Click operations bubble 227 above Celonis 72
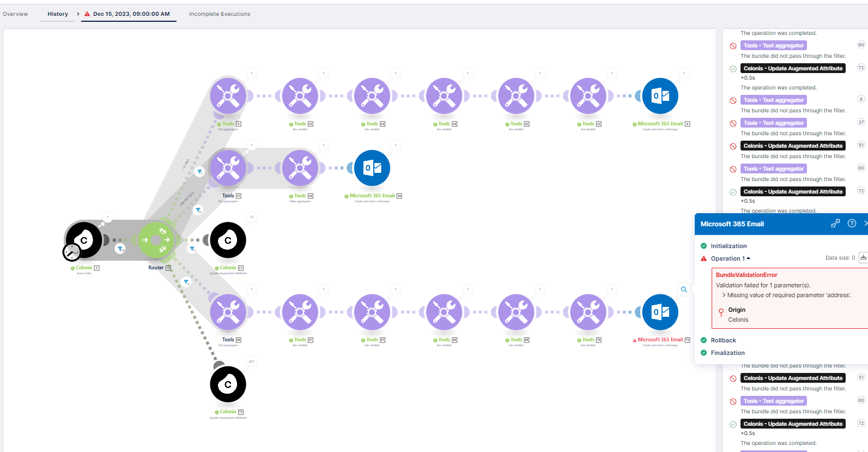The height and width of the screenshot is (452, 868). pos(251,361)
